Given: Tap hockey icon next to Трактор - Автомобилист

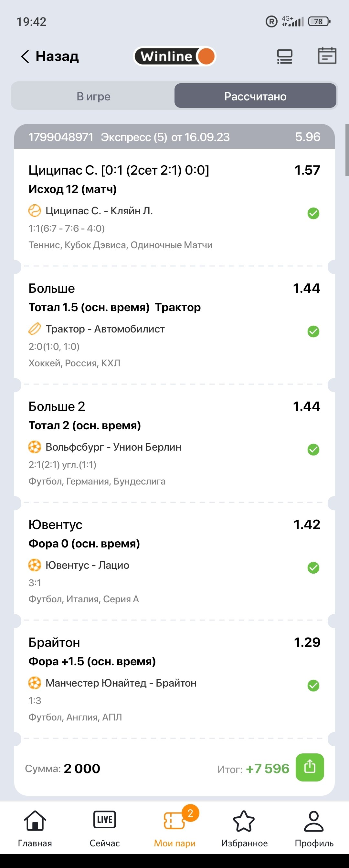Looking at the screenshot, I should 34,329.
